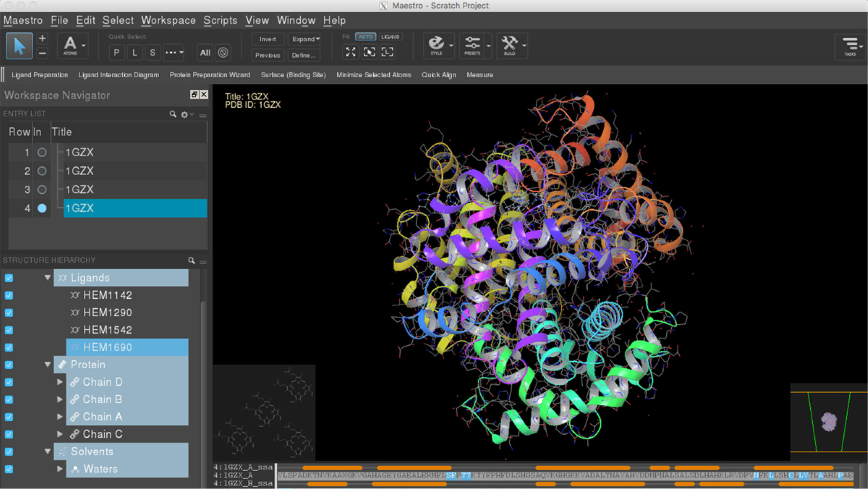Include entry row 2 in workspace
This screenshot has width=868, height=489.
tap(42, 171)
